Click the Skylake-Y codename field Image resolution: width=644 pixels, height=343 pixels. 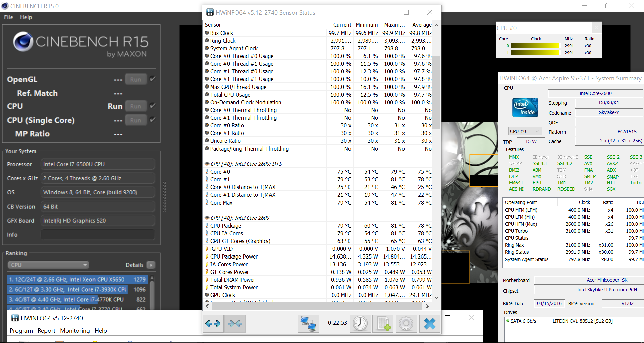tap(609, 112)
